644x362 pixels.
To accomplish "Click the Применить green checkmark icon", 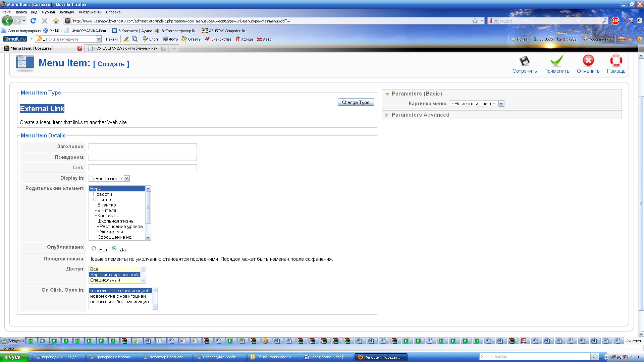I will [x=556, y=61].
